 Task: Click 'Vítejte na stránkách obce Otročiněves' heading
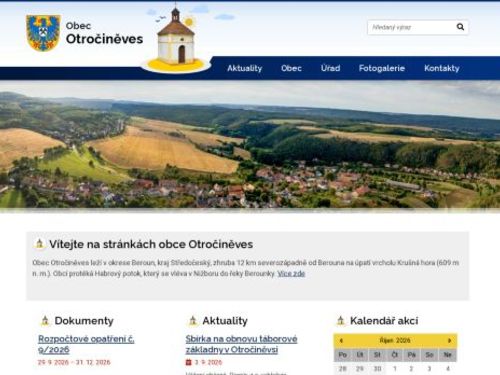[151, 244]
